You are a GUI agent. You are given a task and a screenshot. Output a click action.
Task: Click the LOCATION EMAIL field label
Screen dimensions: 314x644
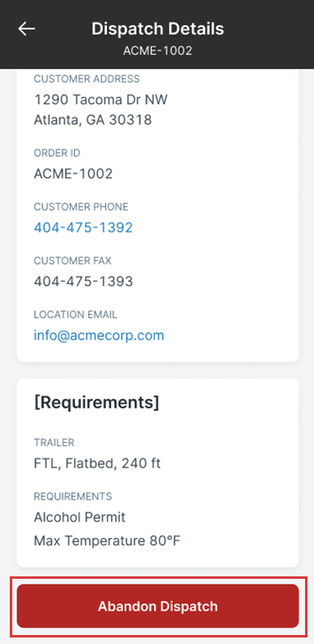click(x=75, y=315)
